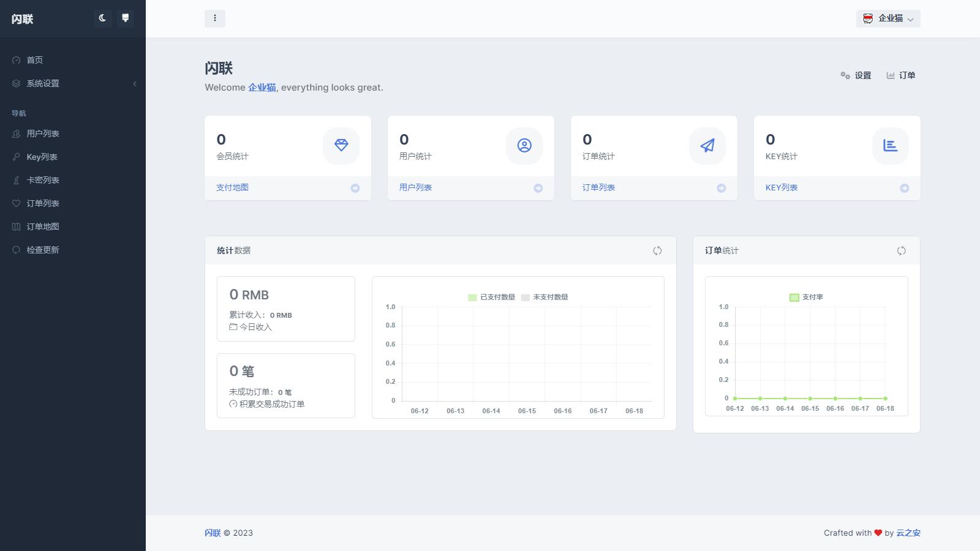The image size is (980, 551).
Task: Toggle the 未支付数量 chart legend
Action: pyautogui.click(x=545, y=297)
